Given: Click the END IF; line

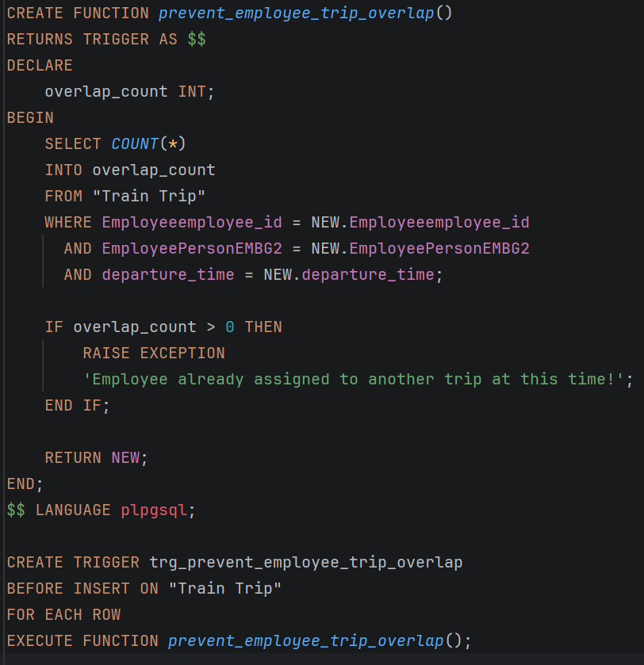Looking at the screenshot, I should (78, 406).
